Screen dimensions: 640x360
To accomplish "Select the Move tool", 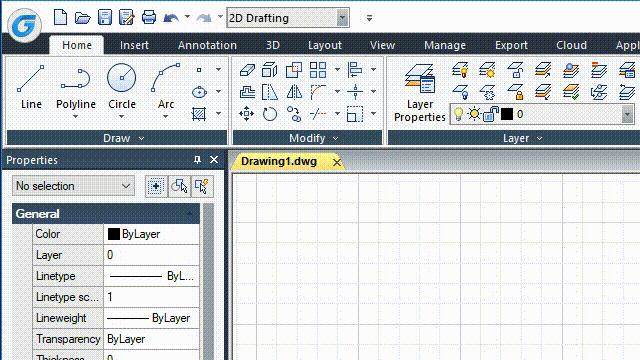I will coord(247,113).
